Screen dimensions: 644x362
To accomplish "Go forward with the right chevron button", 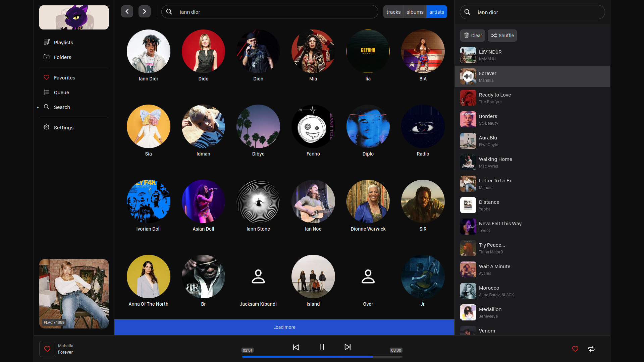I will tap(144, 12).
